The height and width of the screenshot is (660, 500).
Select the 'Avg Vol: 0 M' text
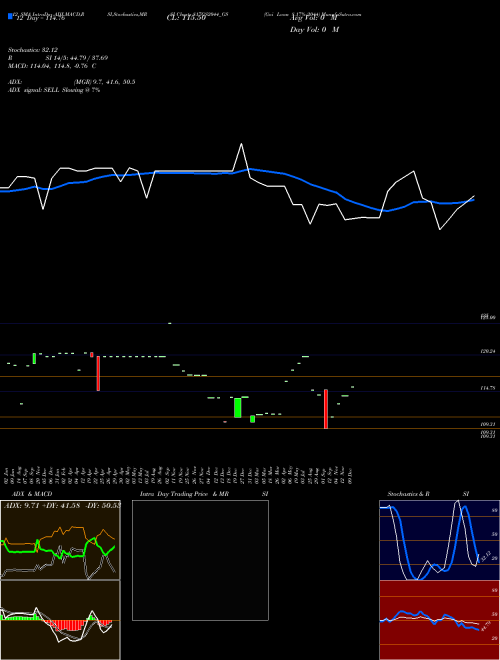tap(314, 18)
